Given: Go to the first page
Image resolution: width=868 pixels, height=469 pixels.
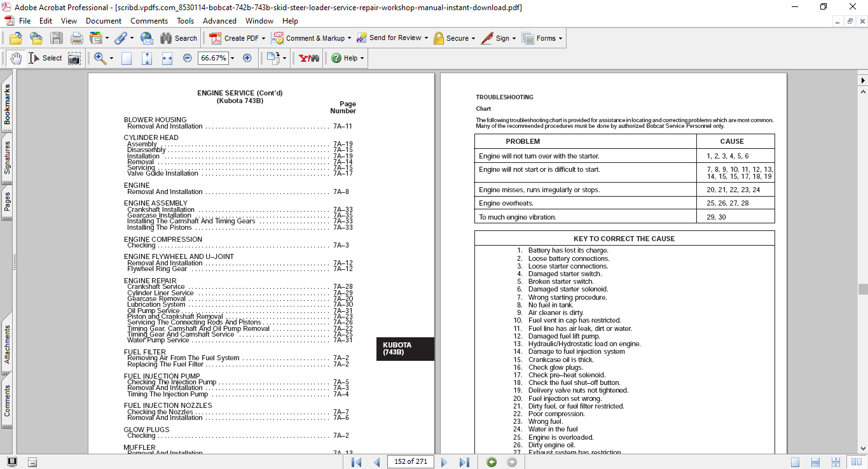Looking at the screenshot, I should coord(357,462).
